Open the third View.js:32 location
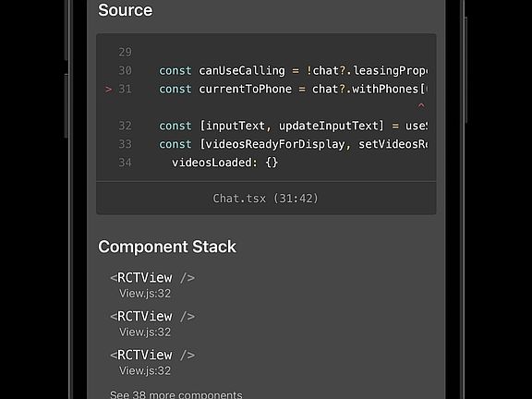This screenshot has width=532, height=399. [145, 371]
